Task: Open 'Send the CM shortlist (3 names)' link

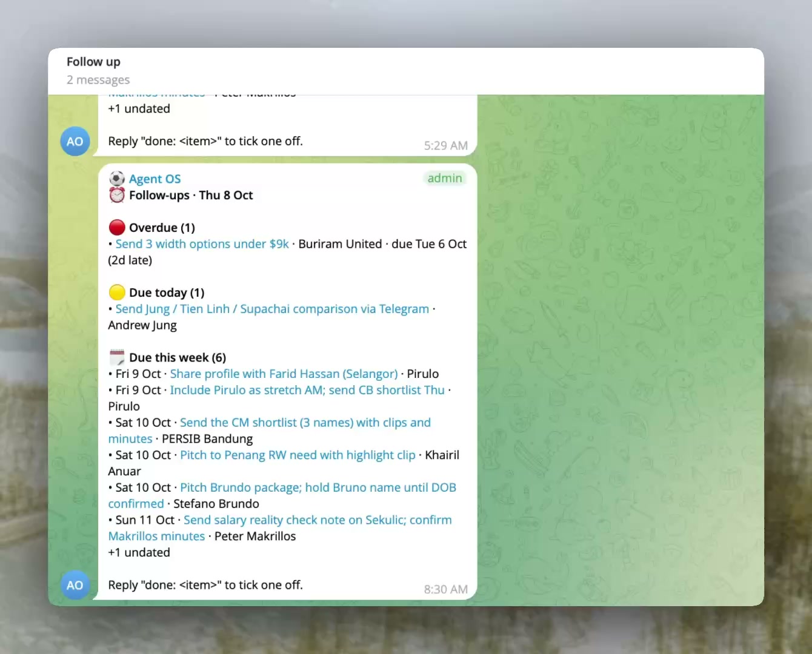Action: 270,431
